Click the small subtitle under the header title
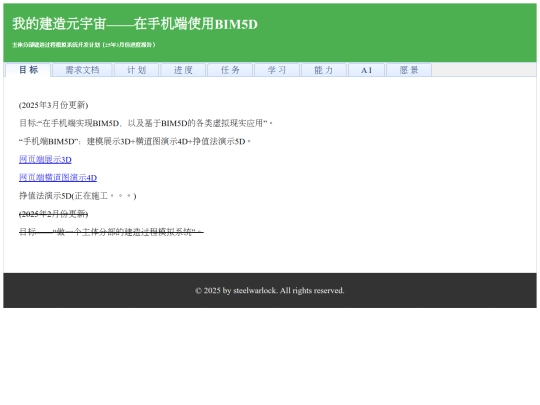The image size is (540, 405). click(x=84, y=45)
